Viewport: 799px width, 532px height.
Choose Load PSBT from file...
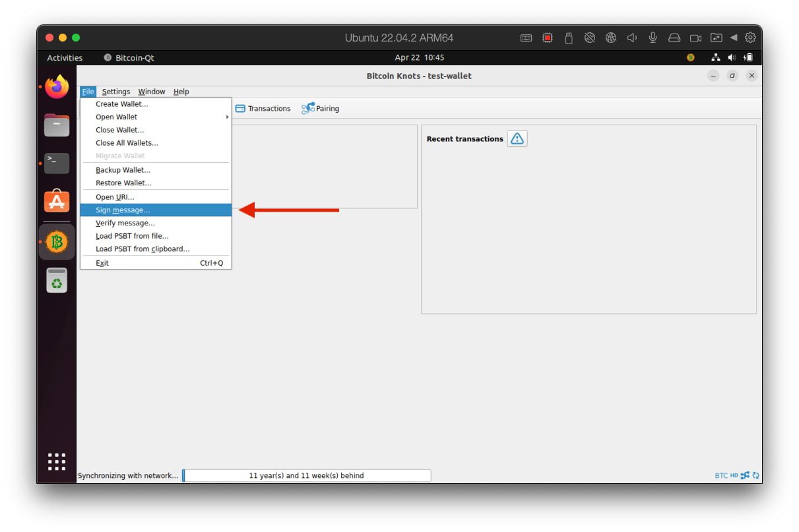156,236
